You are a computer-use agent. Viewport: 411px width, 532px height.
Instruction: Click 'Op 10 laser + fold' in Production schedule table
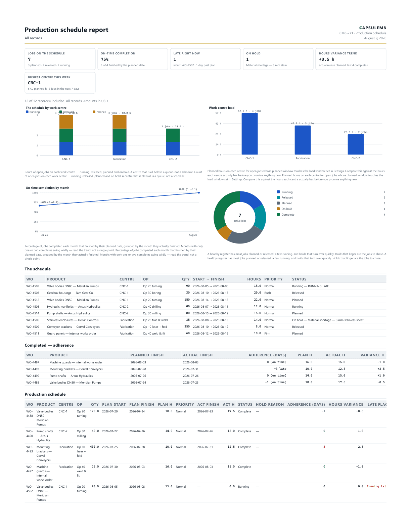click(81, 451)
